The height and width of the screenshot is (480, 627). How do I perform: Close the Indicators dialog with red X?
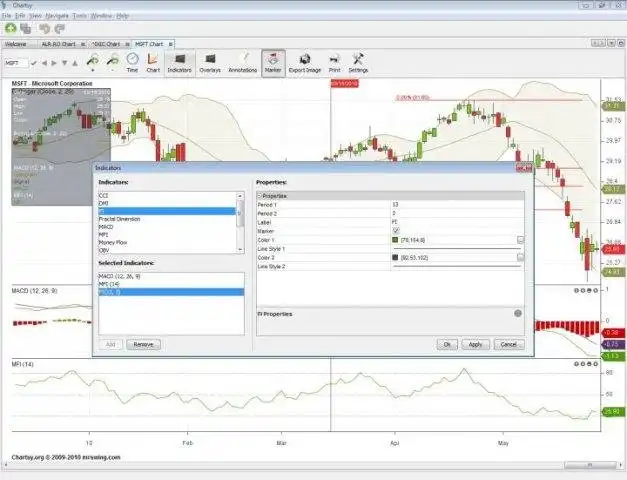(x=524, y=168)
